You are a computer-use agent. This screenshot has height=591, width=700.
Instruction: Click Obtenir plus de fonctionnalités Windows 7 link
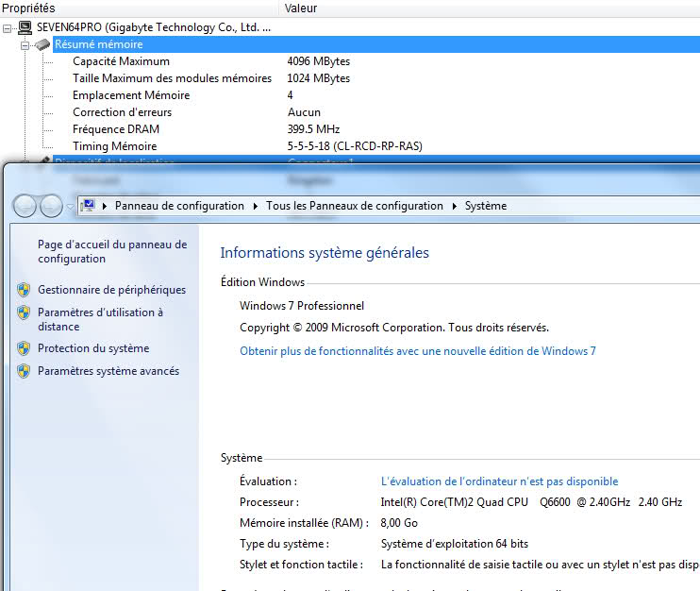(x=418, y=351)
